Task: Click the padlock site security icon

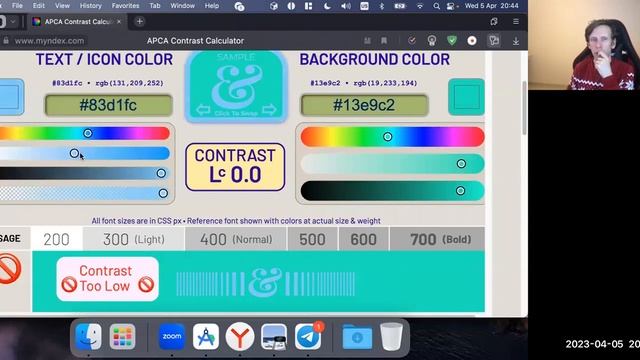Action: [6, 40]
